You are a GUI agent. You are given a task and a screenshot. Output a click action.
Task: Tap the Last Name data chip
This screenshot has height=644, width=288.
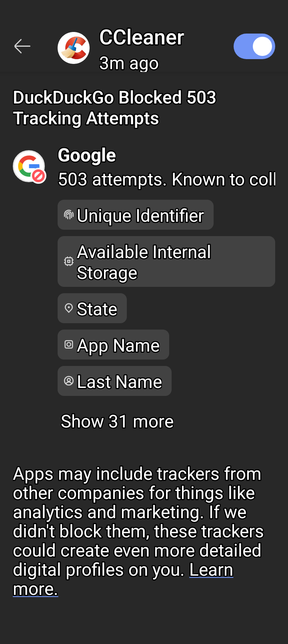click(114, 381)
